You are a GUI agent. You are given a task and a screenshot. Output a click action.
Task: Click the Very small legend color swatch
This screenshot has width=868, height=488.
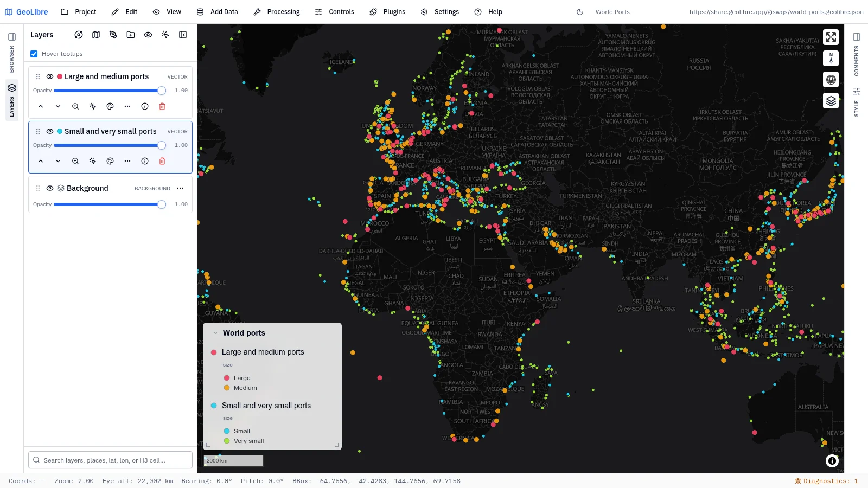pos(227,441)
